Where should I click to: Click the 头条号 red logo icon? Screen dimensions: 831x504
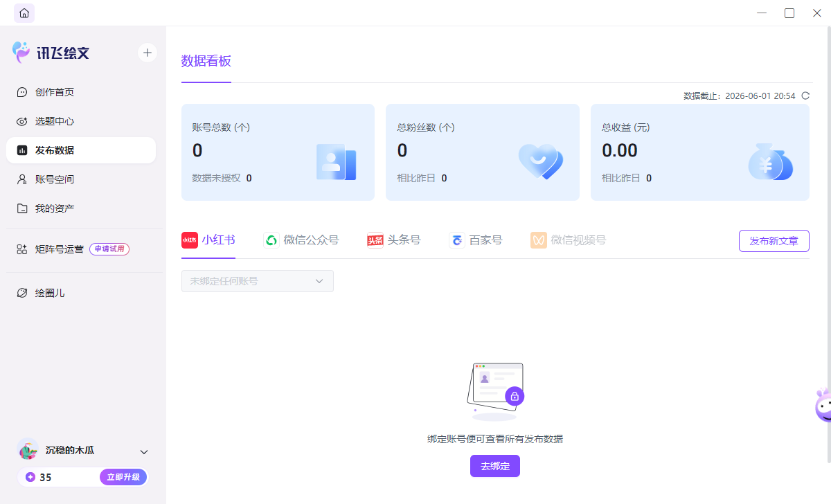pyautogui.click(x=375, y=240)
